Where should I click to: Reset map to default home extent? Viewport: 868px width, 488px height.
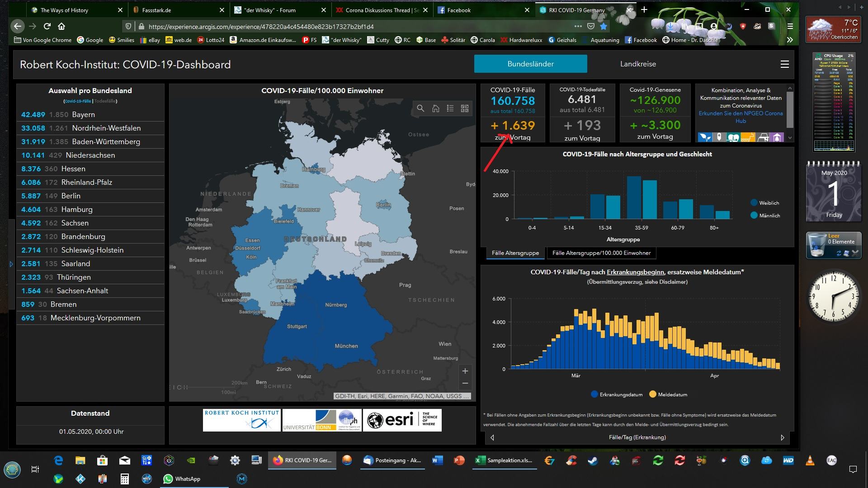[435, 108]
